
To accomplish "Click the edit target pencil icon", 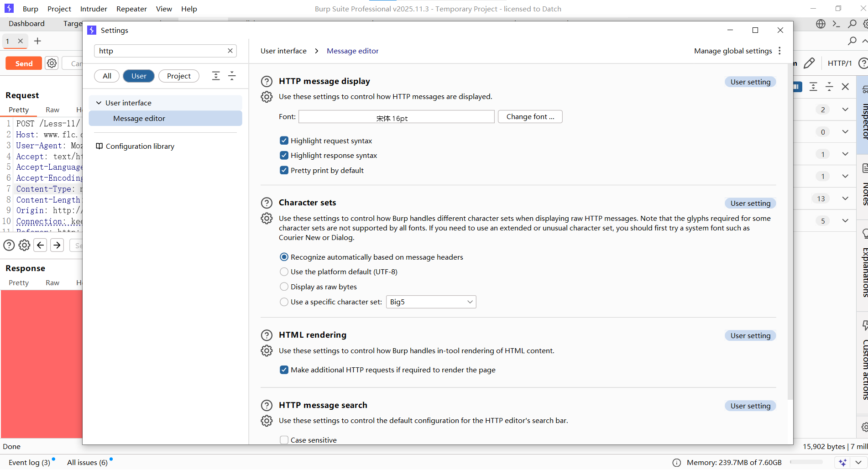I will (809, 63).
